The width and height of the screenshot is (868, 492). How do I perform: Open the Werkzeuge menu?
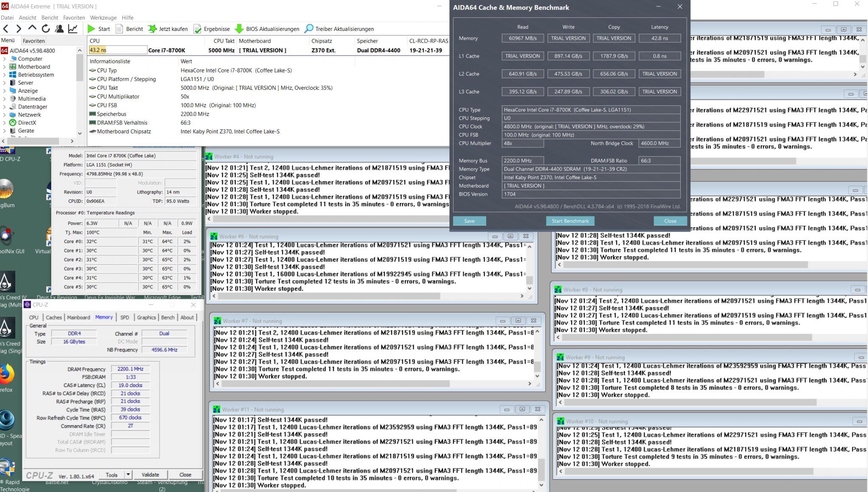pos(103,18)
